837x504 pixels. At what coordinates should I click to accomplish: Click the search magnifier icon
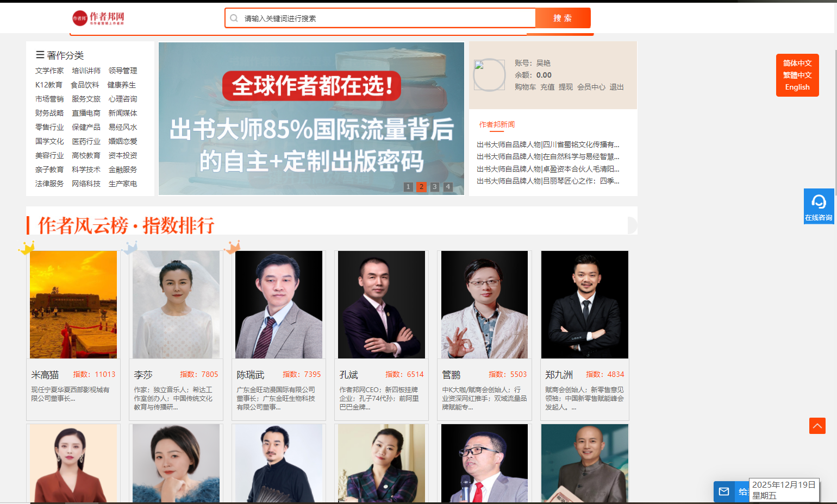(234, 18)
